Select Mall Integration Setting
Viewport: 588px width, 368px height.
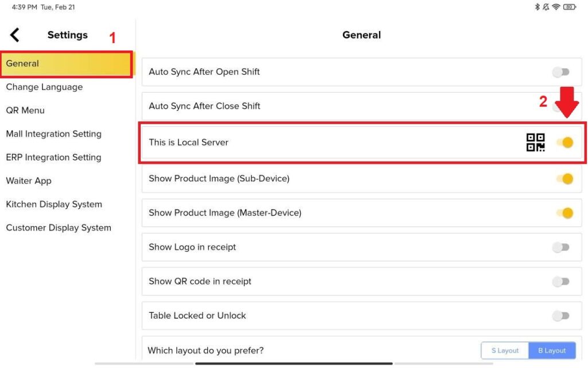pos(53,134)
